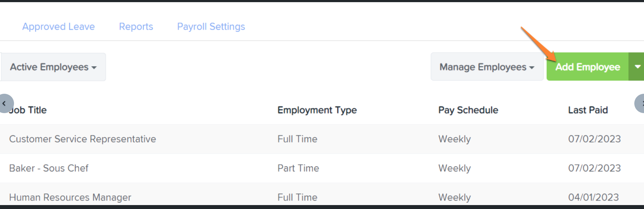Click the Job Title column header
This screenshot has width=644, height=209.
pos(29,110)
